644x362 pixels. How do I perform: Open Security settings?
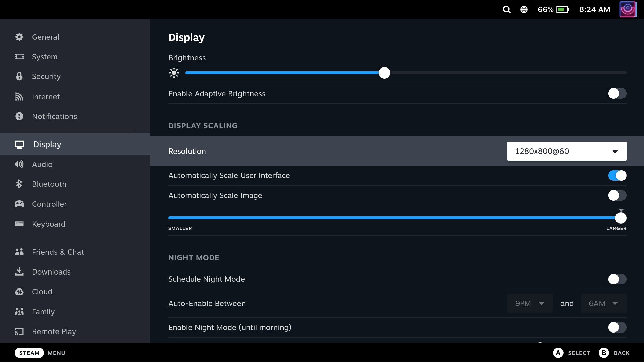click(74, 76)
